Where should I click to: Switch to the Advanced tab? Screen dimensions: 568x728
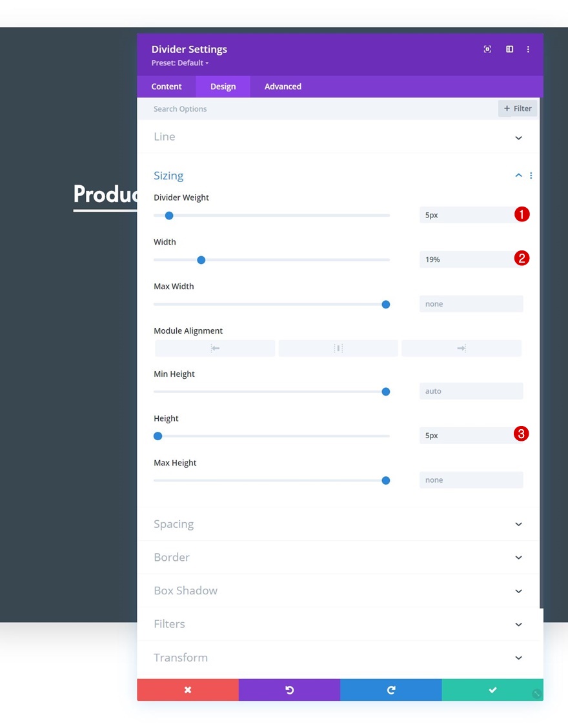[x=283, y=86]
